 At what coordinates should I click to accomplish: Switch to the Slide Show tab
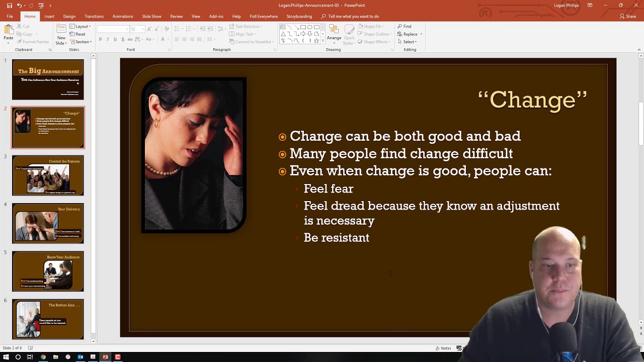tap(151, 16)
